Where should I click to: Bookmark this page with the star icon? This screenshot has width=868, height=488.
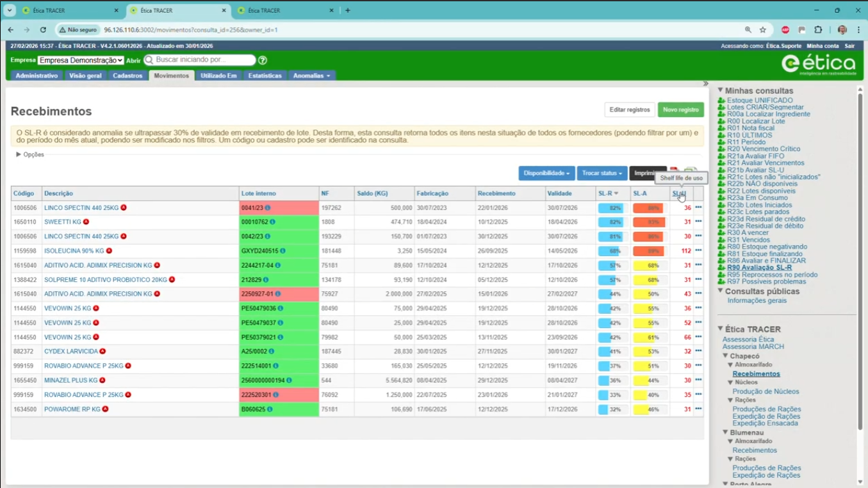click(763, 29)
